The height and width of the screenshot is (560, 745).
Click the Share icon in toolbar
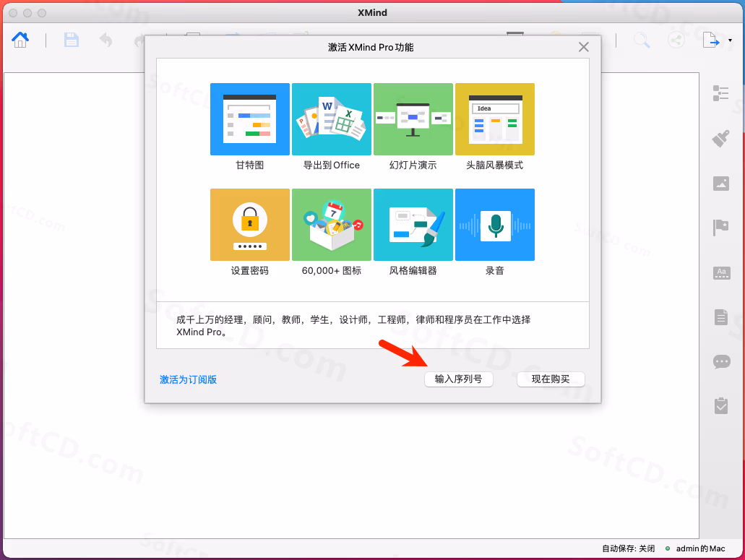point(676,40)
